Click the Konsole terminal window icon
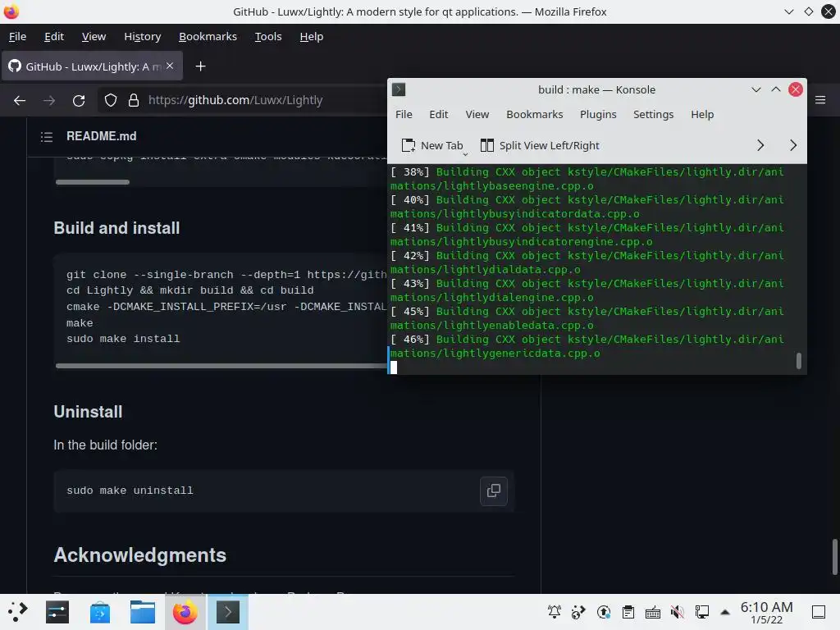840x630 pixels. pos(399,89)
